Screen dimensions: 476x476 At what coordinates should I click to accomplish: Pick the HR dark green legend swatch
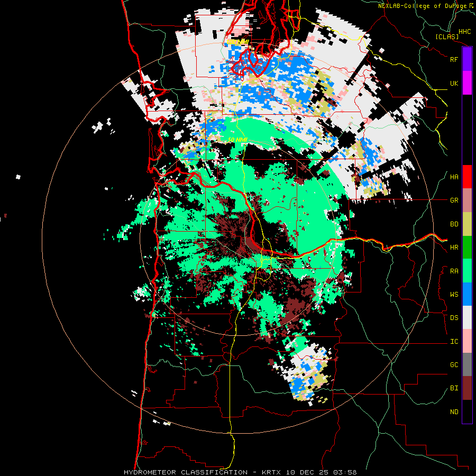click(467, 247)
